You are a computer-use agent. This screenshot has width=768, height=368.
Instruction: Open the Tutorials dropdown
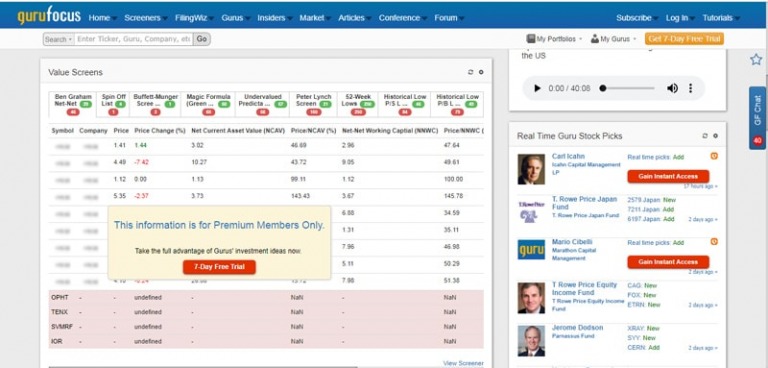[x=721, y=18]
